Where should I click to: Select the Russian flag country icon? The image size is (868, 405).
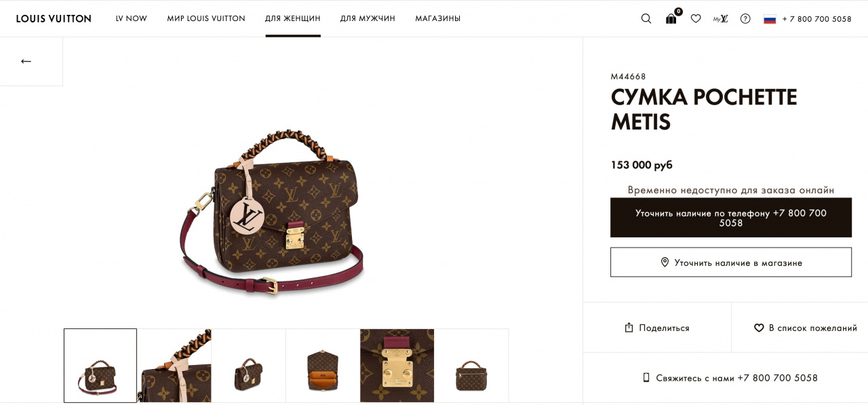tap(770, 19)
